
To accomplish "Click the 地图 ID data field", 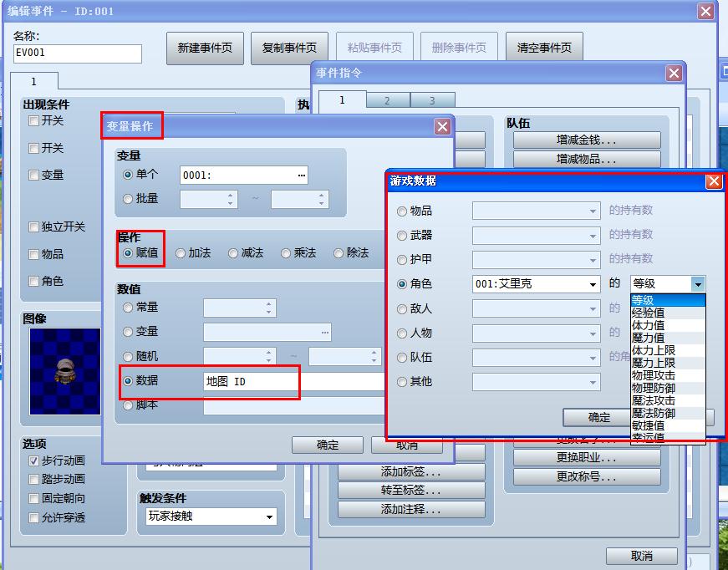I will coord(294,382).
